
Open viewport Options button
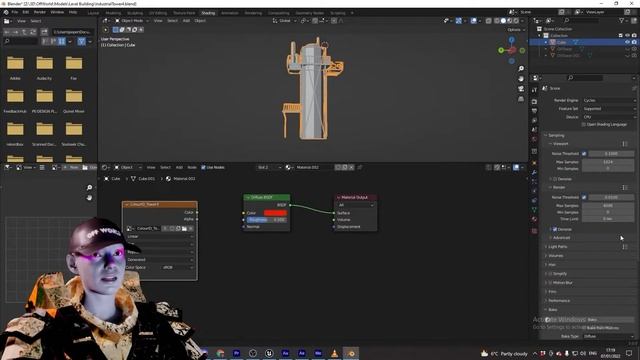[516, 30]
